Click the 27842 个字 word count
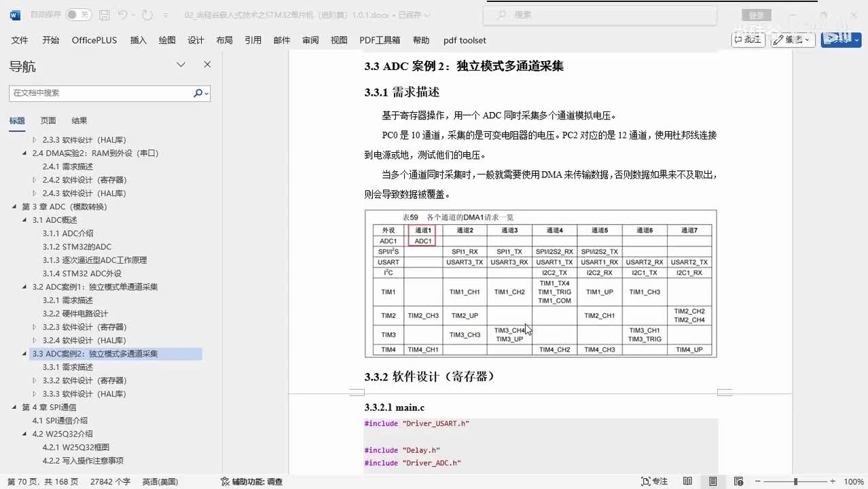 click(x=110, y=482)
